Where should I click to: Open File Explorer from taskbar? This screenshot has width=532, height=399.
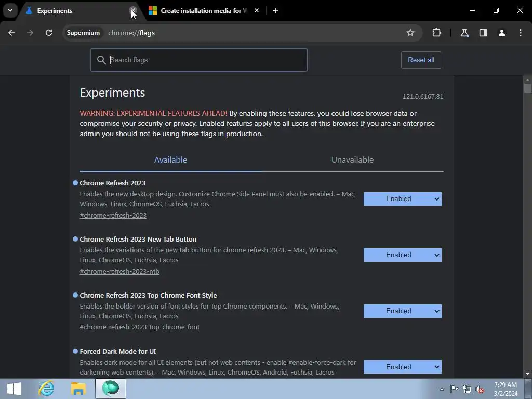coord(78,389)
